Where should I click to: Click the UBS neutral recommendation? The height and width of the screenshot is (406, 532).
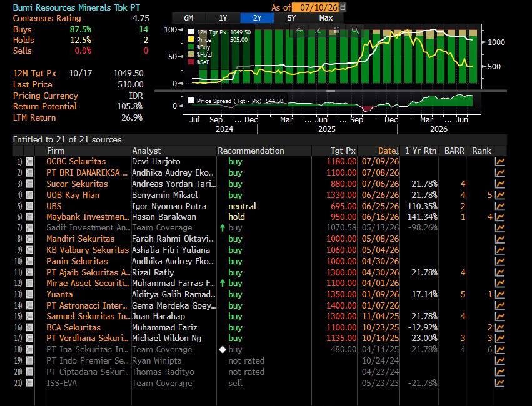coord(243,206)
